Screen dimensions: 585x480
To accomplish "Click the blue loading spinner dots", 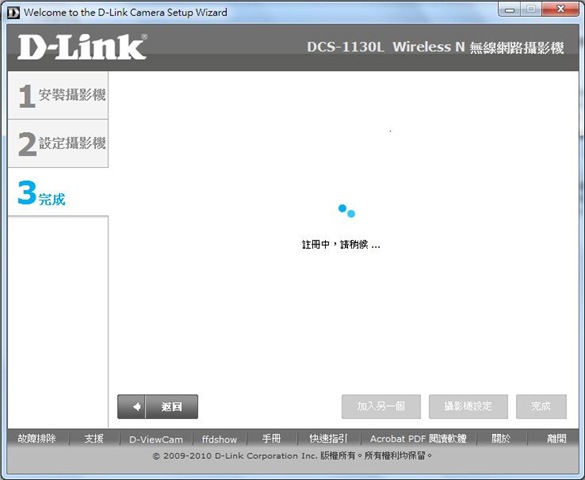I will 347,211.
